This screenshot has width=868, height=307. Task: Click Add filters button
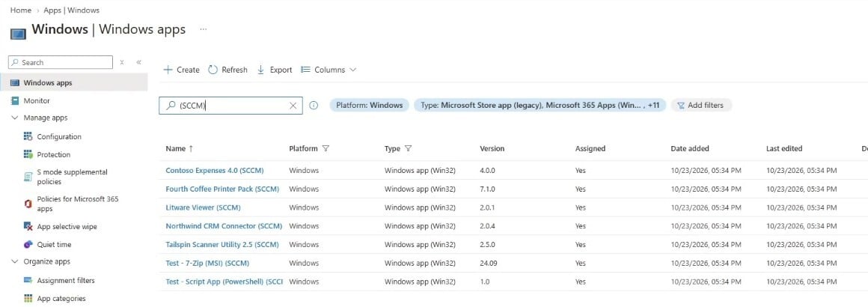pos(701,106)
